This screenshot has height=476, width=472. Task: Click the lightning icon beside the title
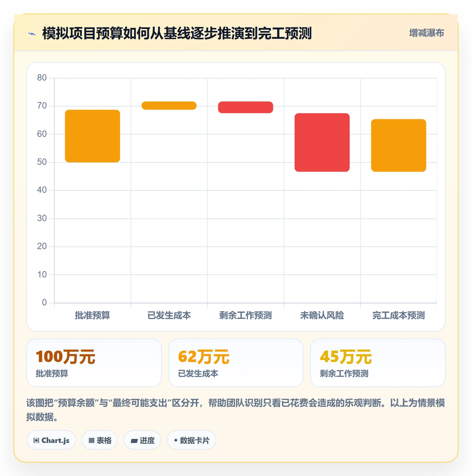pos(32,34)
